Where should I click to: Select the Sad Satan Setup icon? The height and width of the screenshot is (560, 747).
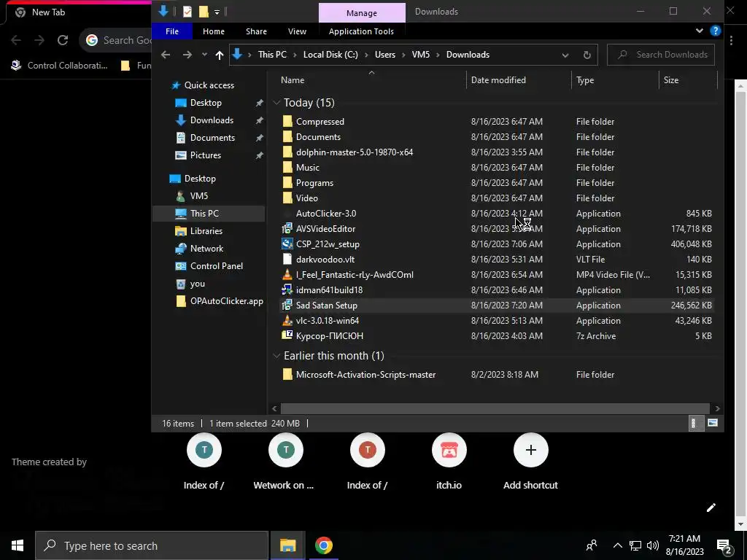click(287, 306)
